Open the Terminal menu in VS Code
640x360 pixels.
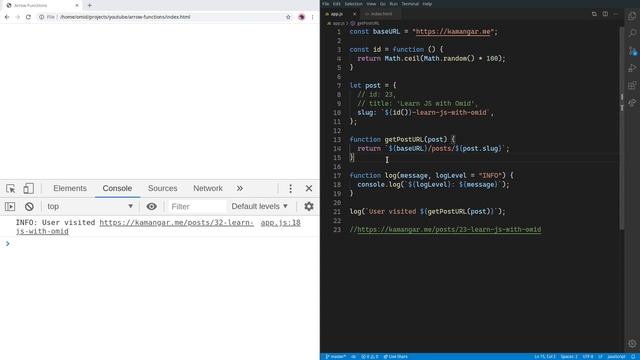(x=410, y=4)
